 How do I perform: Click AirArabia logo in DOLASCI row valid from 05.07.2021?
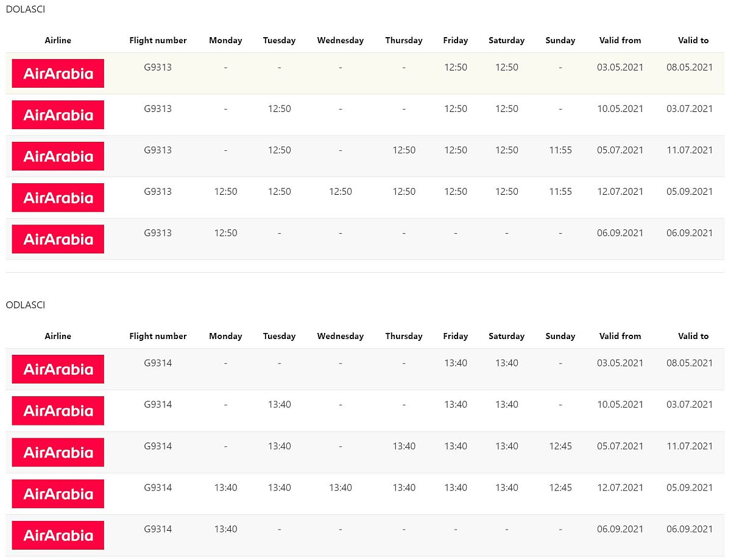(x=58, y=156)
